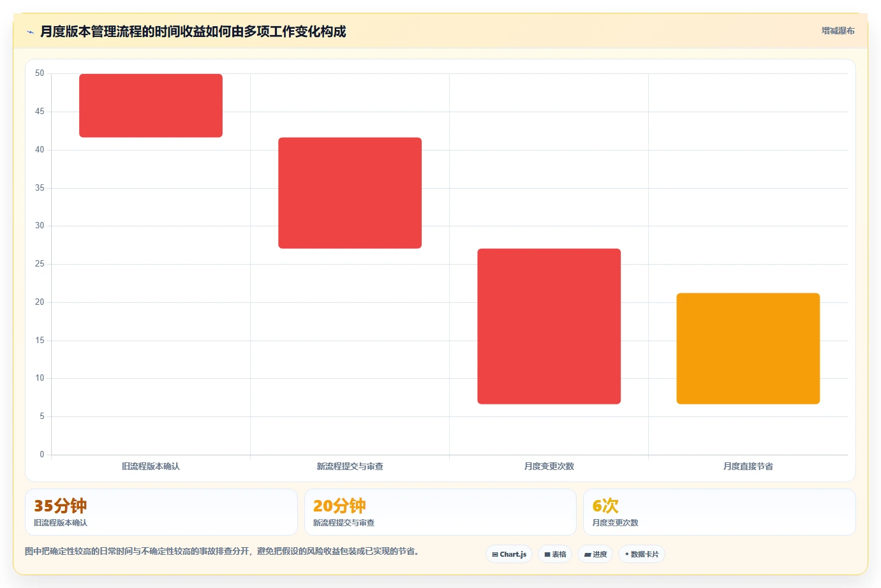Click the chart title 月度版本管理流程的时间收益

193,31
